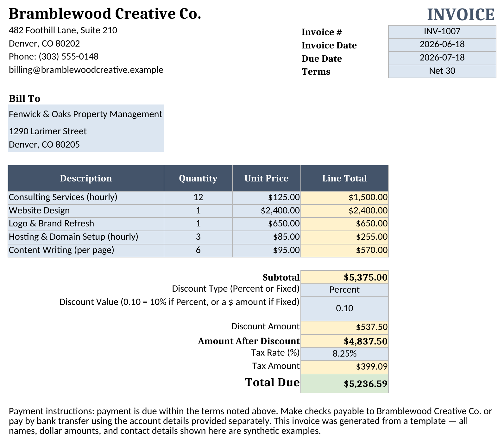Click the Amount After Discount label
The image size is (504, 443).
coord(249,341)
